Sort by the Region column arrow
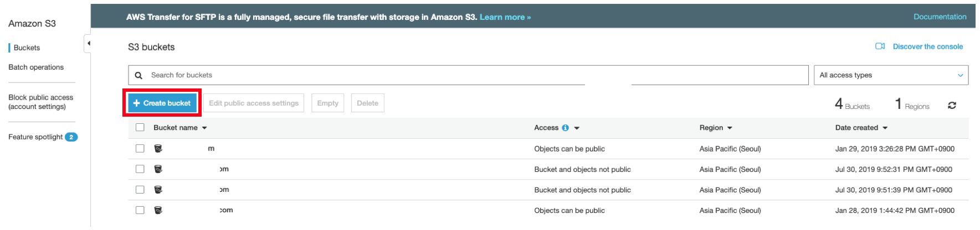 click(730, 128)
